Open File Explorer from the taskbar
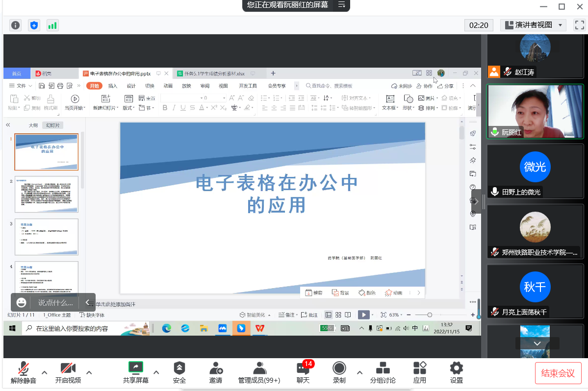The height and width of the screenshot is (391, 588). click(204, 328)
